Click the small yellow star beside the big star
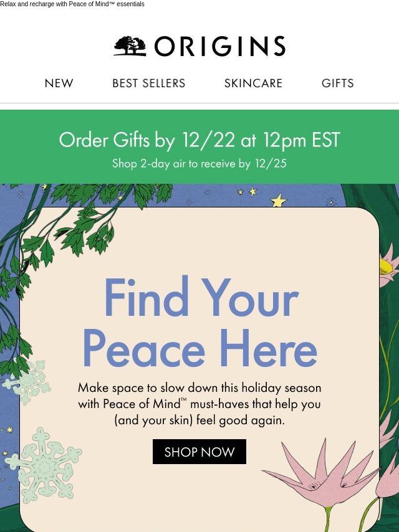 coord(253,192)
